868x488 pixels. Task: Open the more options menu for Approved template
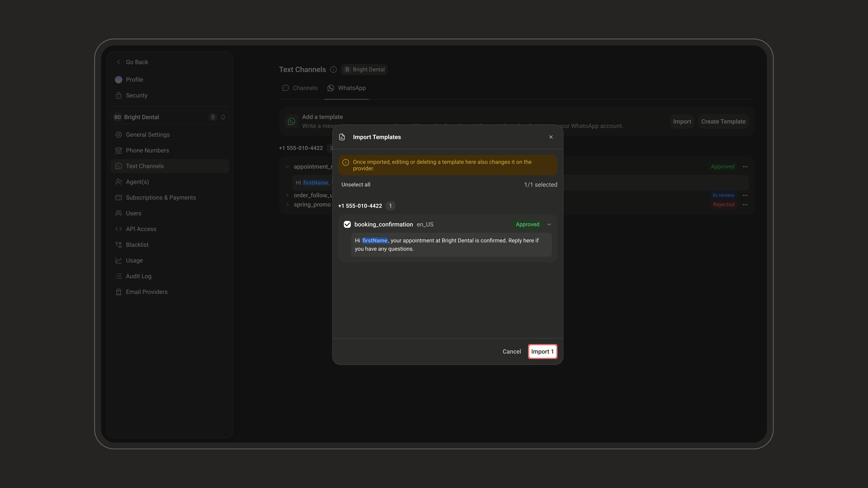point(745,167)
